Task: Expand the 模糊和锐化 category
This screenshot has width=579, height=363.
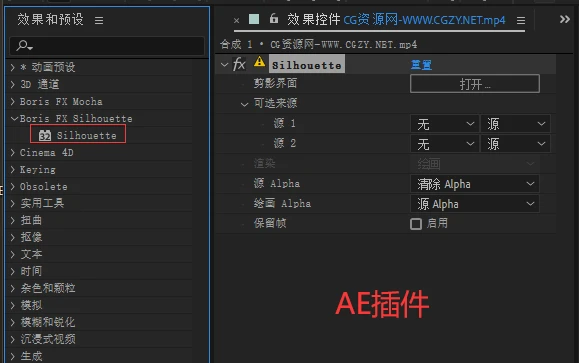Action: click(13, 322)
